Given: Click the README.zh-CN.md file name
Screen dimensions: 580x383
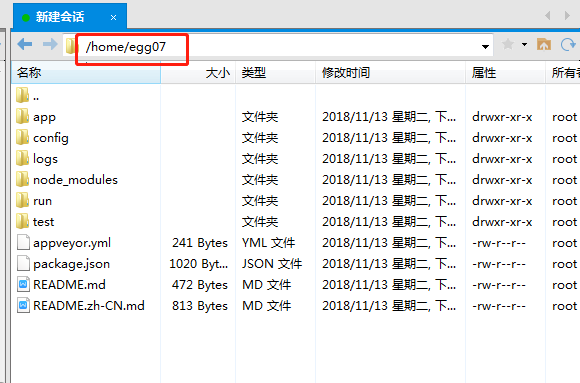Looking at the screenshot, I should pyautogui.click(x=89, y=306).
